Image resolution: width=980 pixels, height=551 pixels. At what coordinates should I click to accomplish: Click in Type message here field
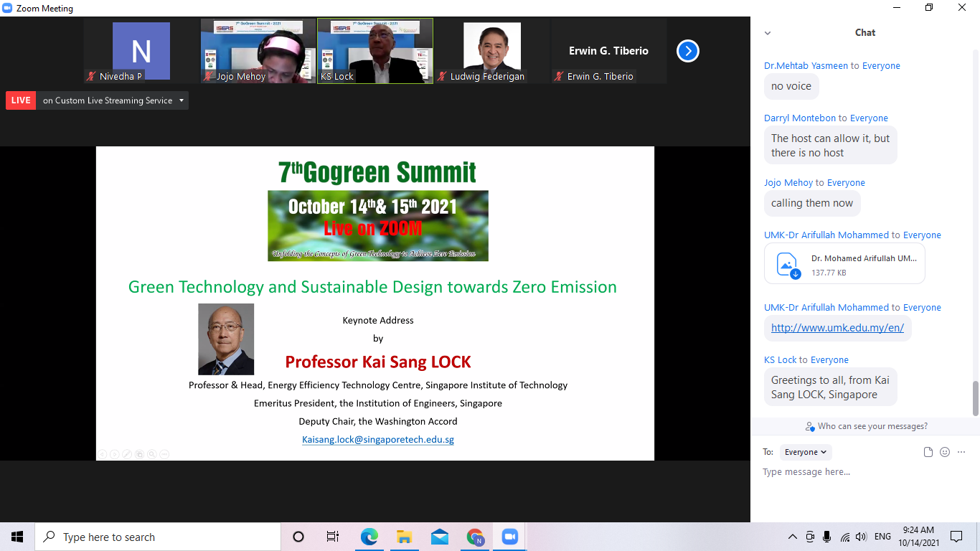(864, 472)
